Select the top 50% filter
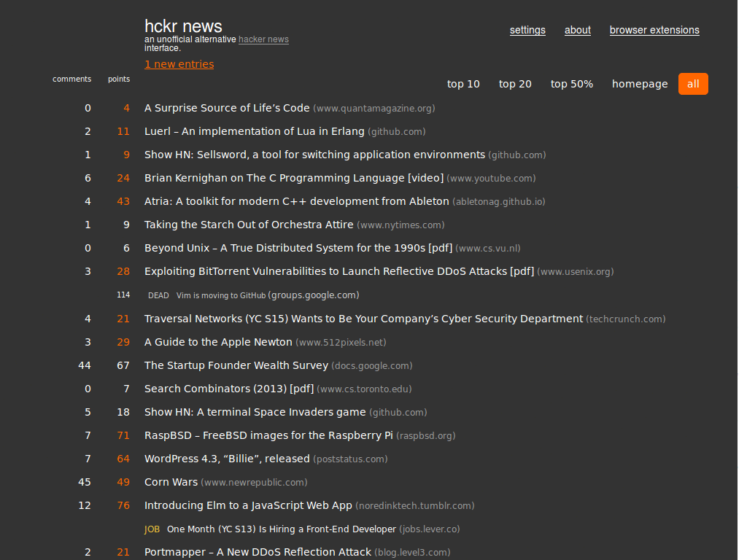Screen dimensions: 747x560 (x=571, y=83)
